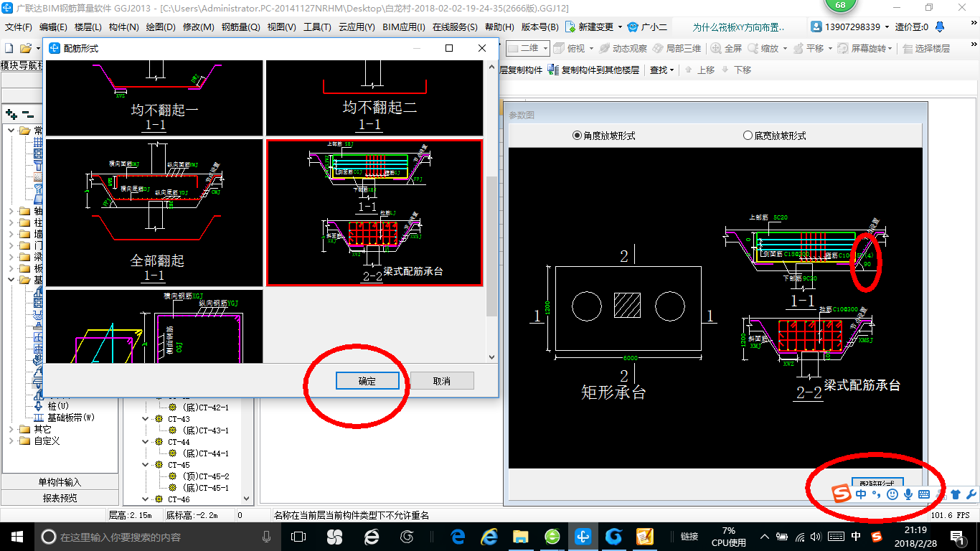Select 底宽放坡形式 radio button
The width and height of the screenshot is (980, 551).
[x=748, y=136]
